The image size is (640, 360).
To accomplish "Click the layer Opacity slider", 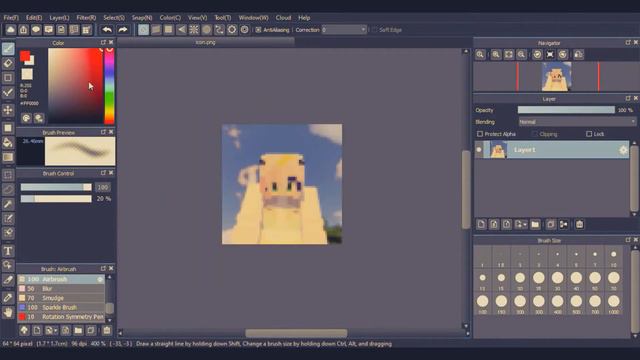I will (566, 110).
